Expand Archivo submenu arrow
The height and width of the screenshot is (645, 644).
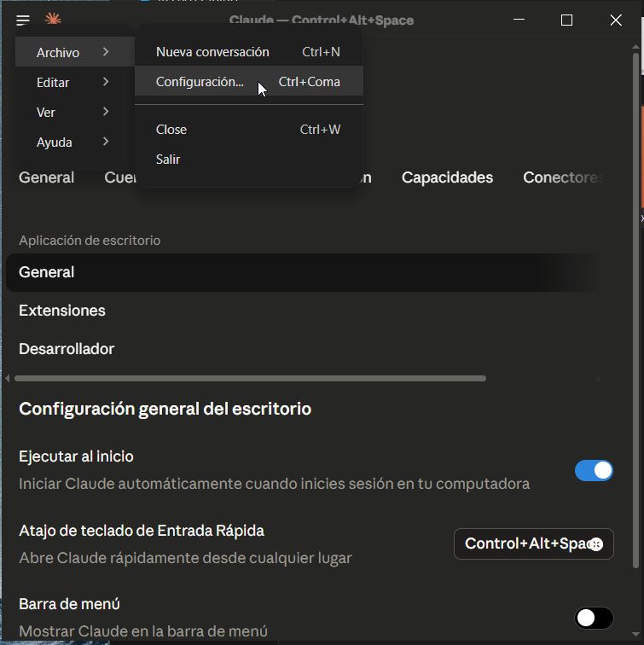click(106, 52)
